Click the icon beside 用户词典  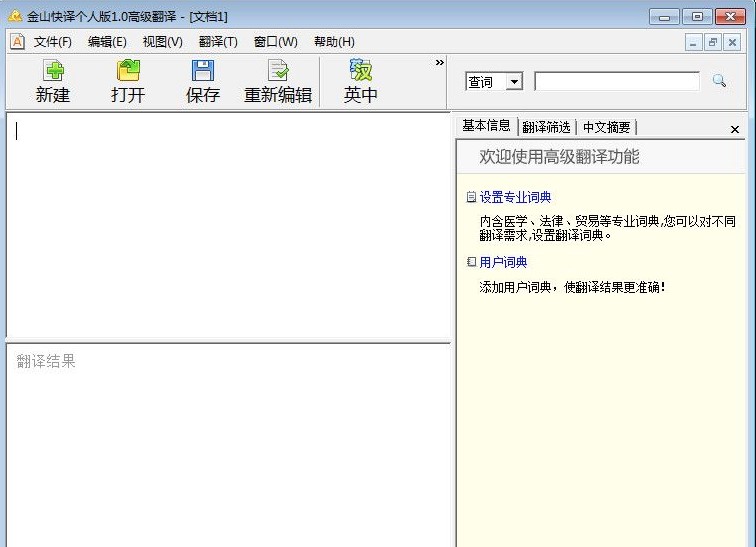pyautogui.click(x=471, y=262)
